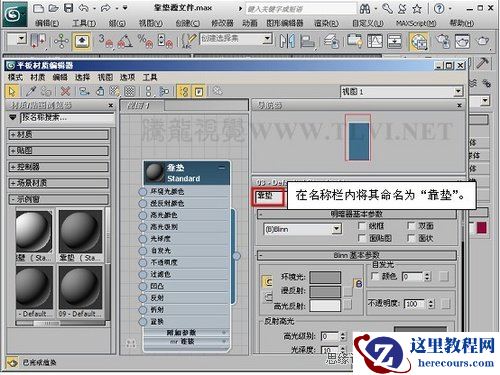Open the named selection sets dropdown

(x=267, y=39)
